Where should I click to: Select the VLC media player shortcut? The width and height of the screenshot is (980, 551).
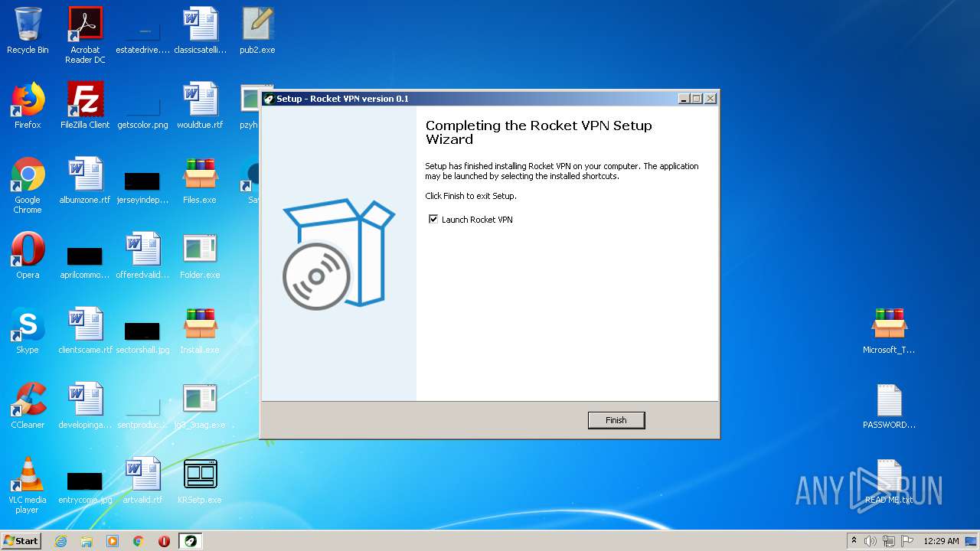pyautogui.click(x=28, y=485)
